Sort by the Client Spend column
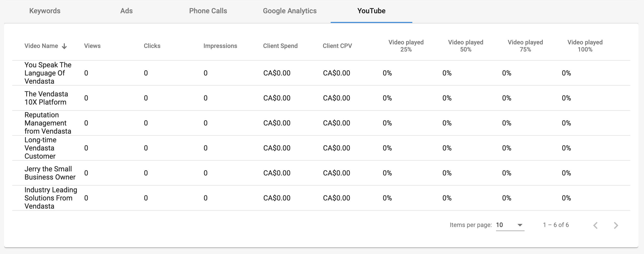The height and width of the screenshot is (254, 644). coord(280,46)
